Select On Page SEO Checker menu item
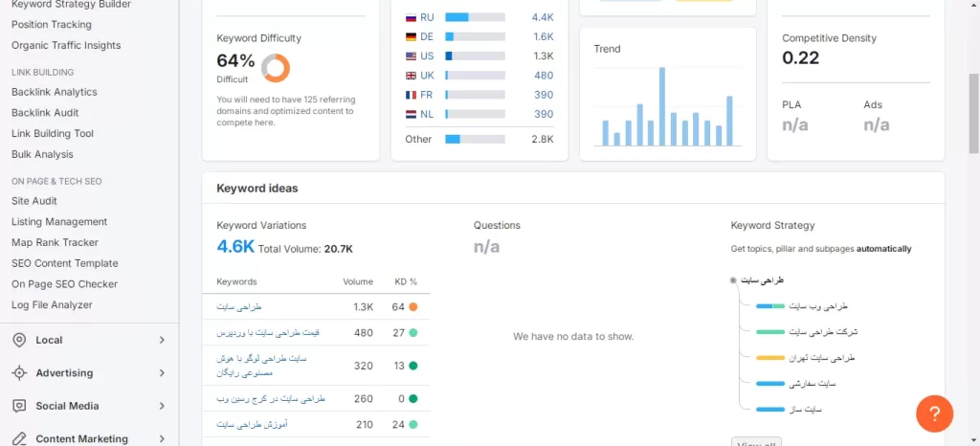 coord(64,284)
